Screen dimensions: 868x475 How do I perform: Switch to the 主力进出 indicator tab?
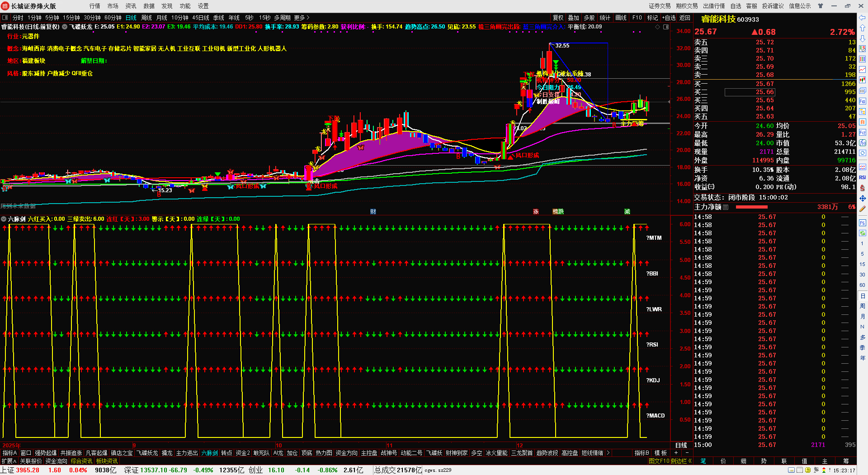tap(187, 453)
